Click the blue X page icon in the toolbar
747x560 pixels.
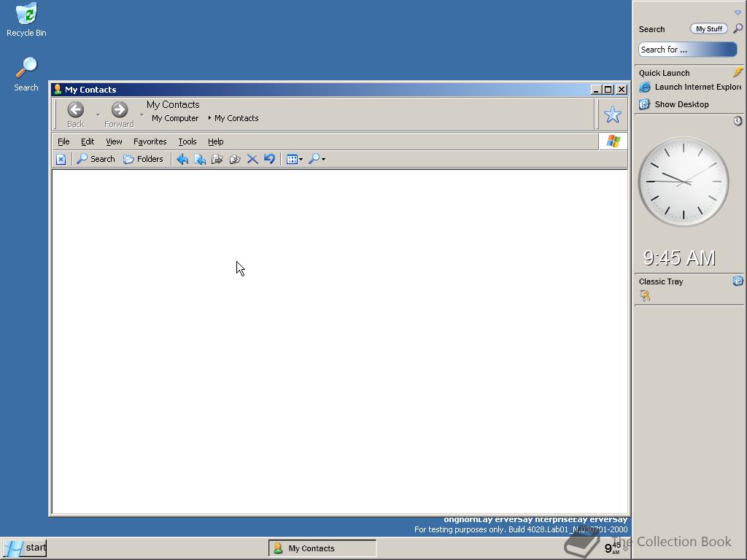click(61, 159)
